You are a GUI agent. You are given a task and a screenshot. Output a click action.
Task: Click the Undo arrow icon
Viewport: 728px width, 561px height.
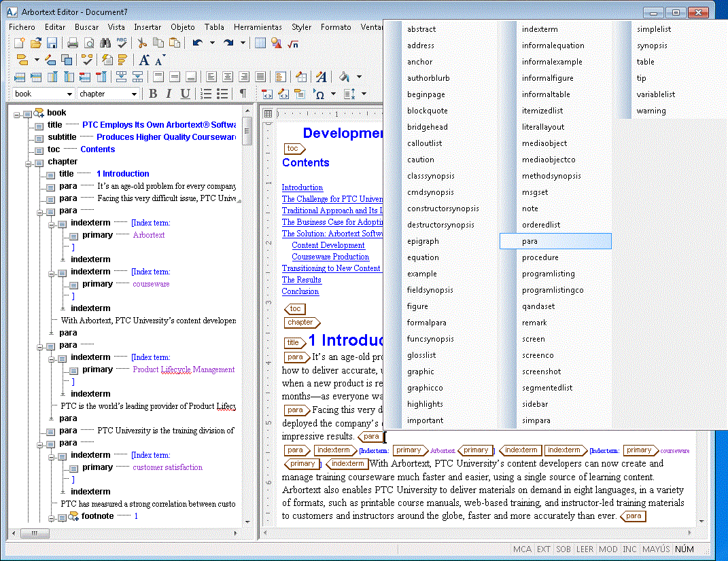click(x=198, y=43)
